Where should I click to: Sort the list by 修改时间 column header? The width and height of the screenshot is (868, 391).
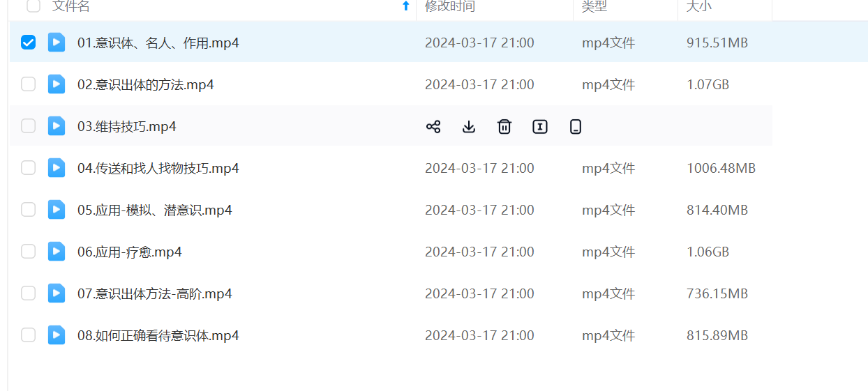tap(450, 6)
